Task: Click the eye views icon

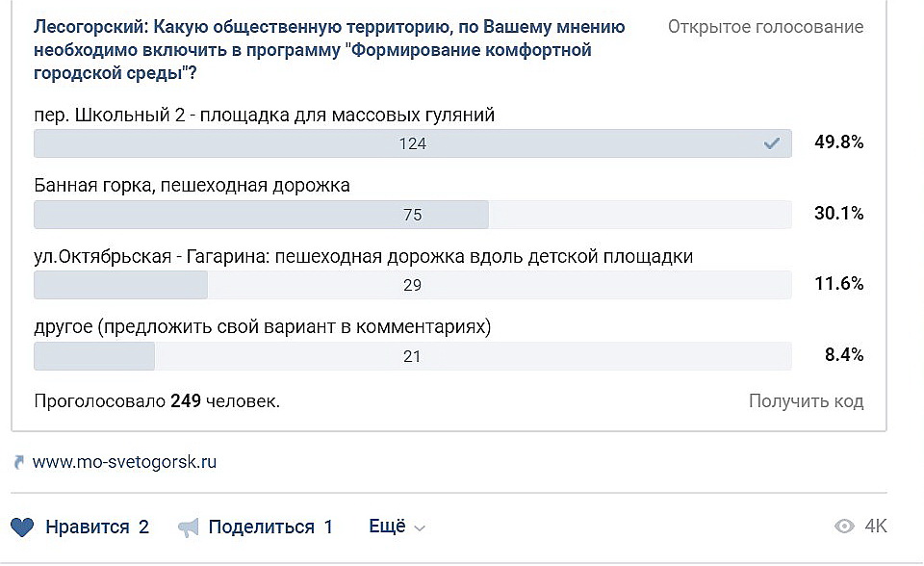Action: (x=844, y=526)
